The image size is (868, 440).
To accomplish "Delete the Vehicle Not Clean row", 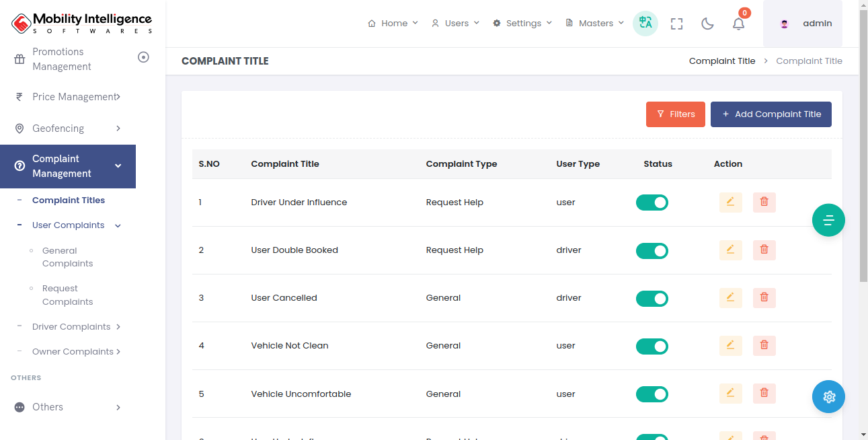I will pos(764,346).
